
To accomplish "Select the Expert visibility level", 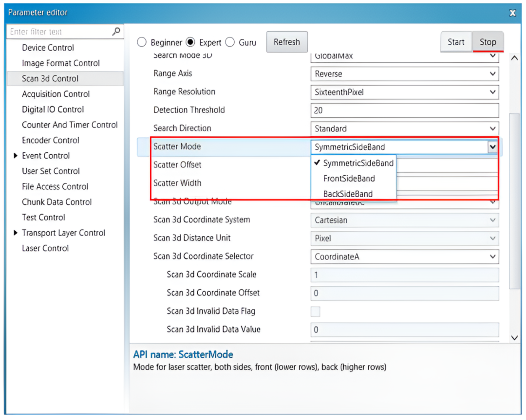I will [x=191, y=42].
